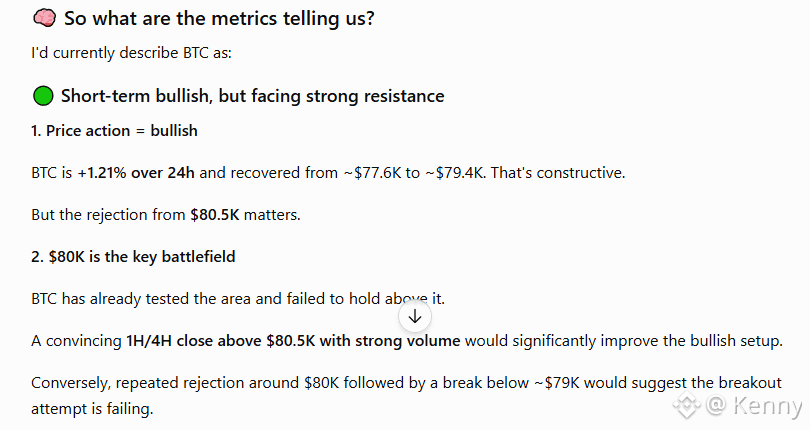810x430 pixels.
Task: Click the '@ Kenny' watermark text
Action: pos(754,406)
